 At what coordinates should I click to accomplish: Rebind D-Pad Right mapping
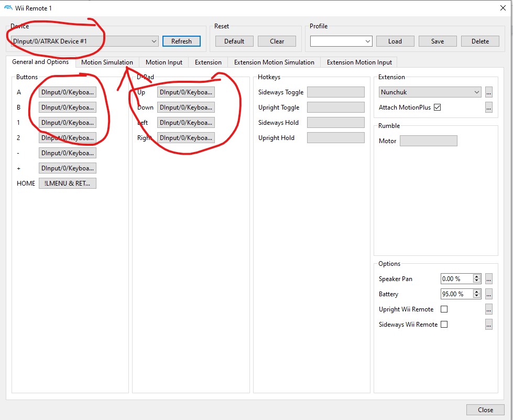point(186,138)
